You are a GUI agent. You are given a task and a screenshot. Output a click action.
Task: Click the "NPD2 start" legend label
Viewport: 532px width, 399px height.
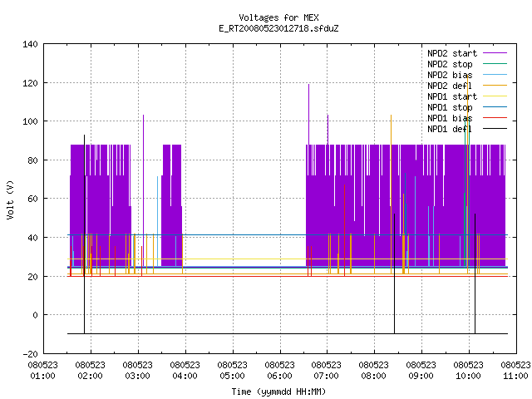452,53
